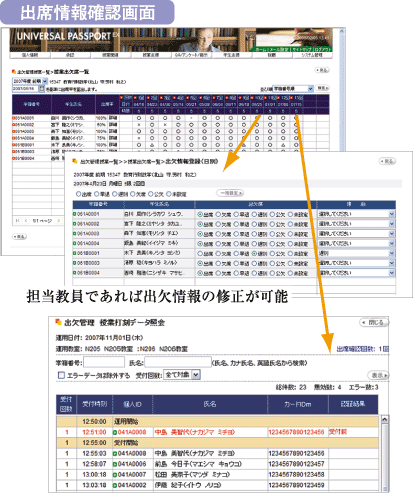Click orange icon beside third student in attendance list
The image size is (413, 493).
(x=14, y=131)
